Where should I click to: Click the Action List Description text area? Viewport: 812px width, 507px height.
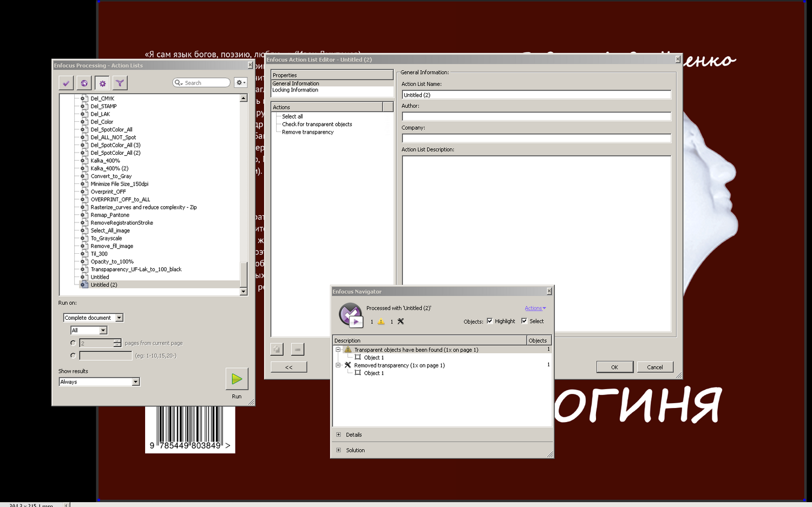coord(536,243)
